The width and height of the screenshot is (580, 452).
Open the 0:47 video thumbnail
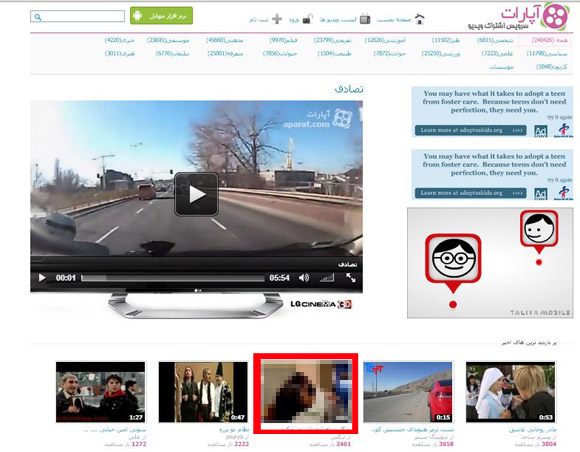(x=203, y=392)
